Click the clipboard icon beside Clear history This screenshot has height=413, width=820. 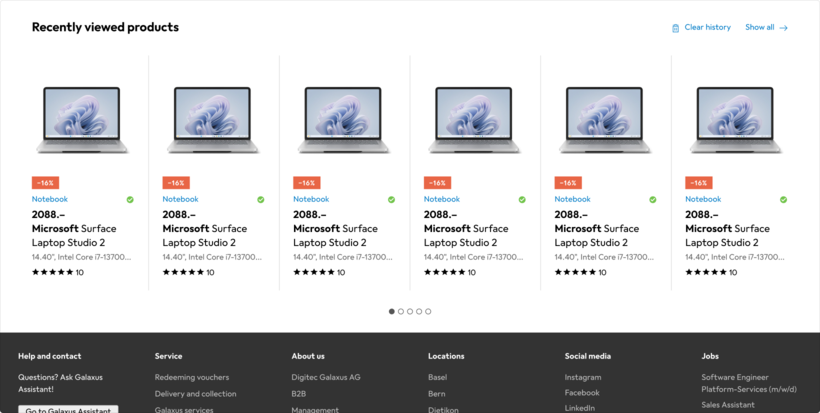[675, 28]
